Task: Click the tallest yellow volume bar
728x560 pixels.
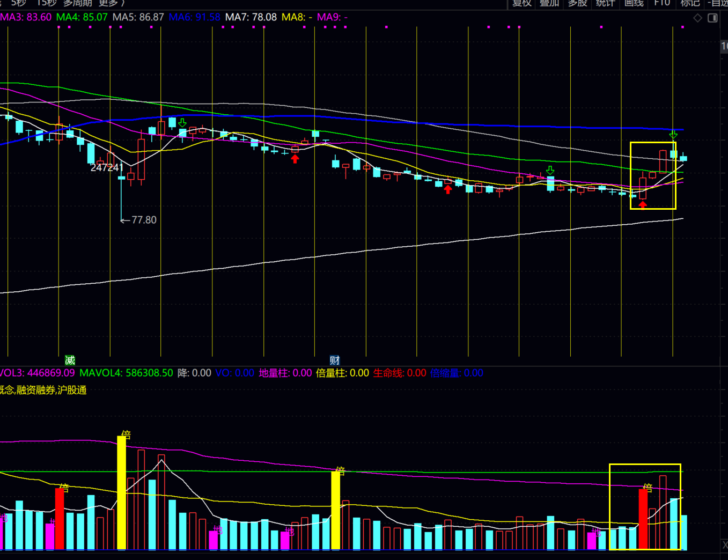Action: pyautogui.click(x=122, y=492)
